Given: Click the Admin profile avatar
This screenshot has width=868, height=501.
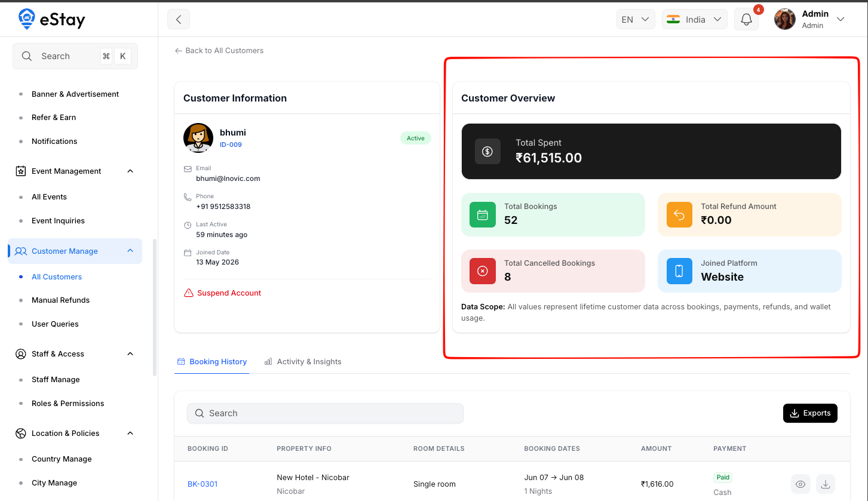Looking at the screenshot, I should point(785,19).
